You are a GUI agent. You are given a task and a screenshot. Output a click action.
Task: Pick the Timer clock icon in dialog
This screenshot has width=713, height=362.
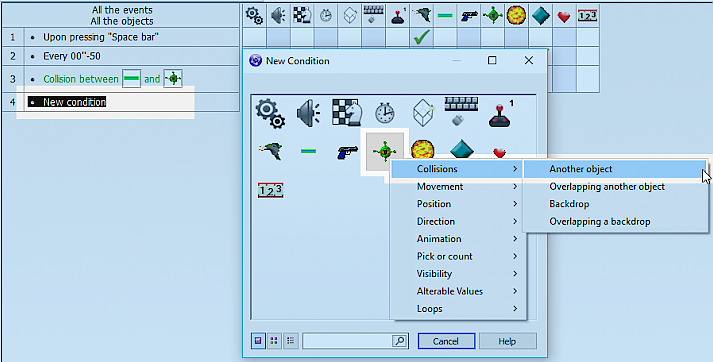pos(385,113)
